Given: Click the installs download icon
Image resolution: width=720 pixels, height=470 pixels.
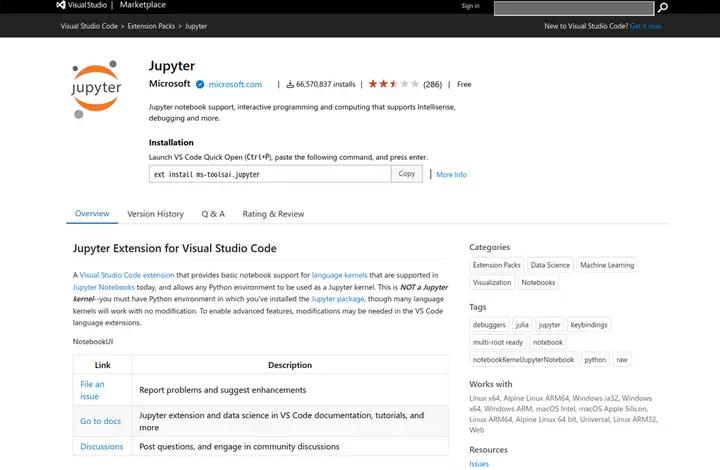Looking at the screenshot, I should click(x=290, y=84).
